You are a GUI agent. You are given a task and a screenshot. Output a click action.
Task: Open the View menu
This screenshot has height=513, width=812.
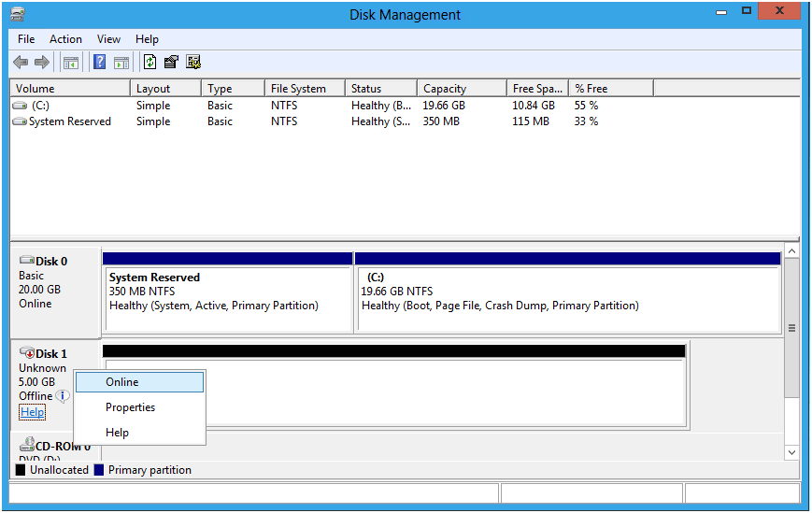[x=108, y=39]
